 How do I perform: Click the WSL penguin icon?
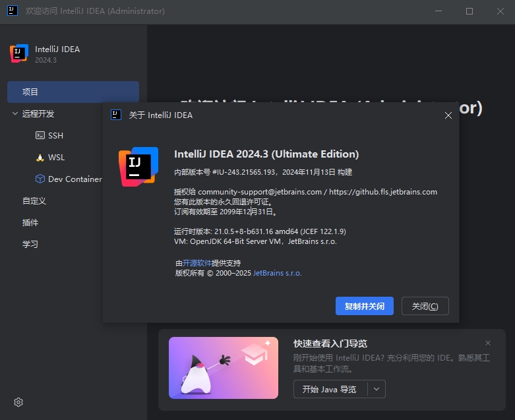click(x=40, y=158)
